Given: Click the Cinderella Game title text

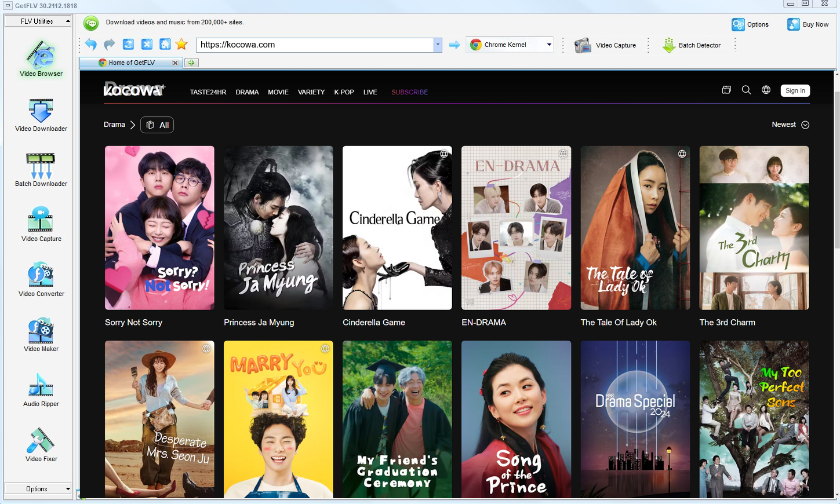Looking at the screenshot, I should (374, 323).
